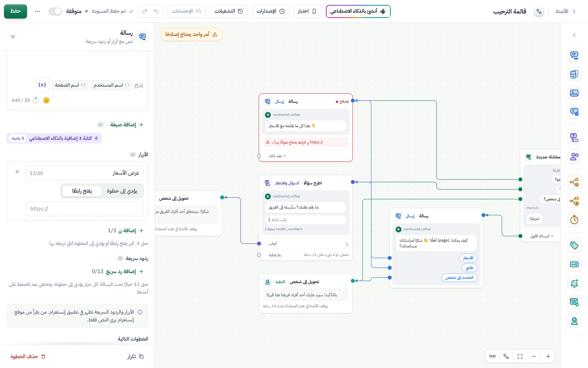Add a message step from the sidebar
The height and width of the screenshot is (368, 588).
click(x=574, y=55)
